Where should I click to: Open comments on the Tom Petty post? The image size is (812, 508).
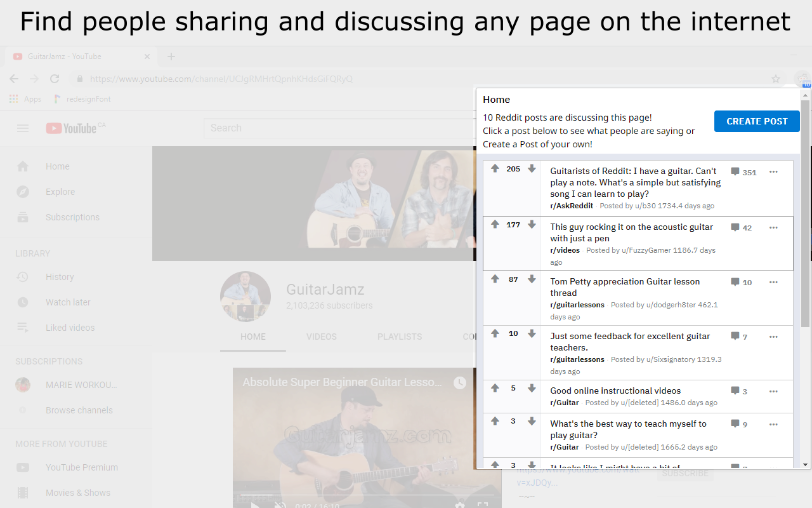pos(741,282)
